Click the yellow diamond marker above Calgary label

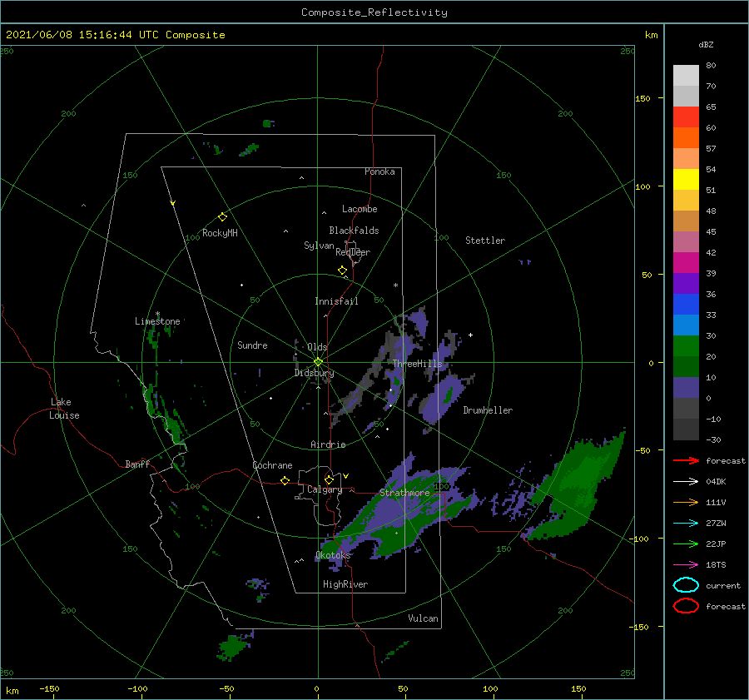(x=329, y=479)
